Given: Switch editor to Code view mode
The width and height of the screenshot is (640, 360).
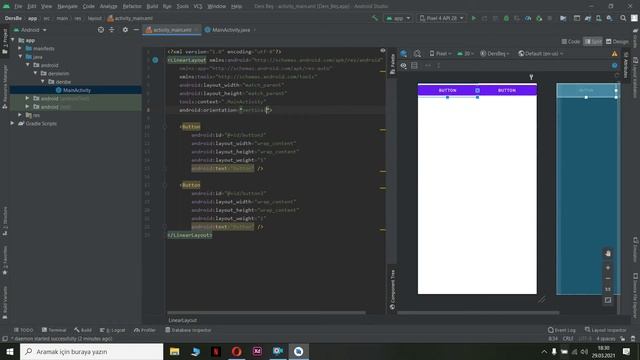Looking at the screenshot, I should pos(571,42).
